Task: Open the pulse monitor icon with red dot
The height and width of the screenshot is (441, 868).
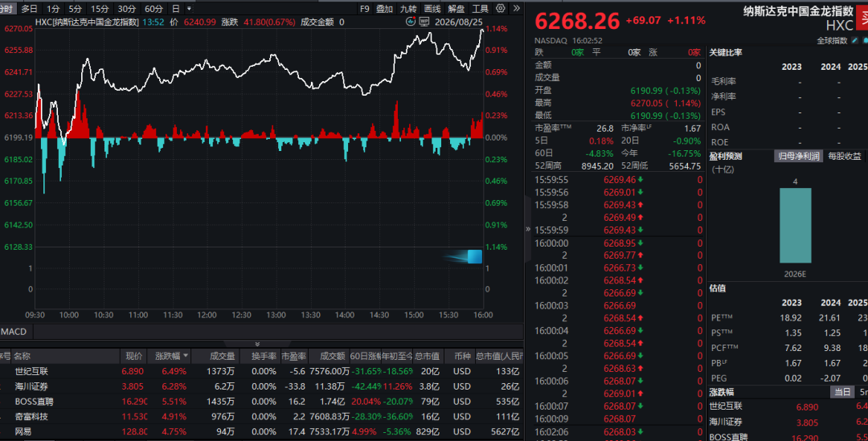Action: pyautogui.click(x=410, y=22)
